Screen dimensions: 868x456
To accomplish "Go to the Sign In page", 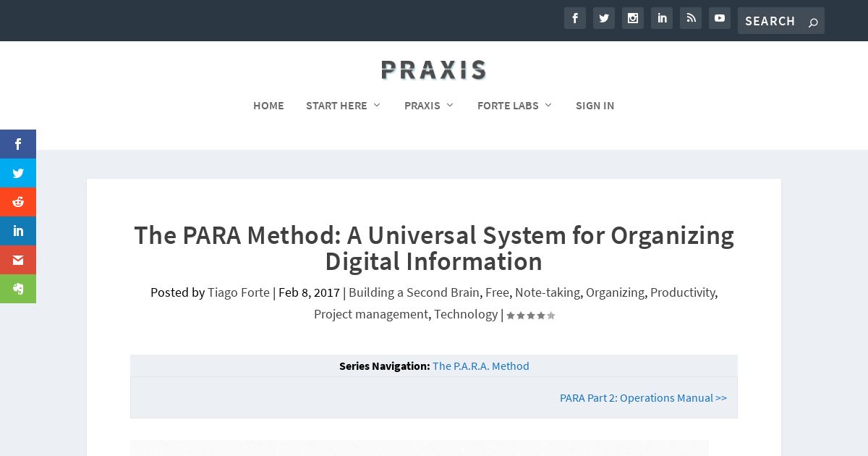I will (x=595, y=106).
